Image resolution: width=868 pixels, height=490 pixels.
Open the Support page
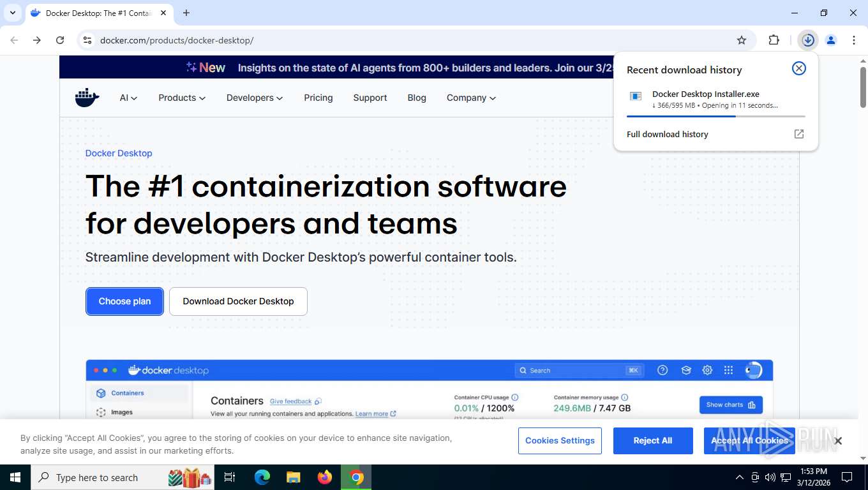click(x=370, y=98)
